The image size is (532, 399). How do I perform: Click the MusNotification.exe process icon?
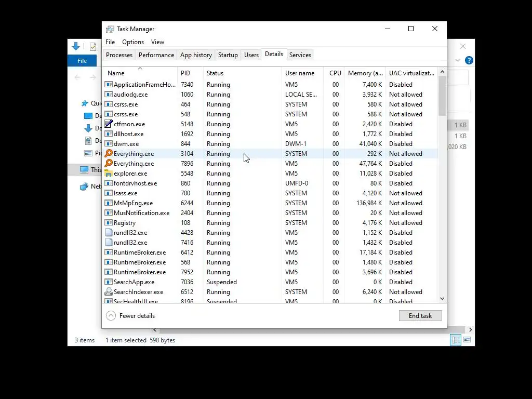(108, 212)
